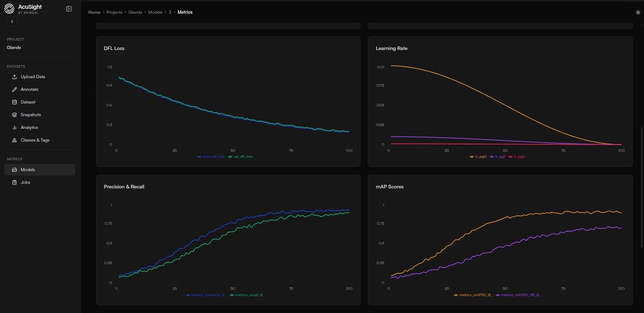Click the mAP Scores chart title

click(390, 187)
